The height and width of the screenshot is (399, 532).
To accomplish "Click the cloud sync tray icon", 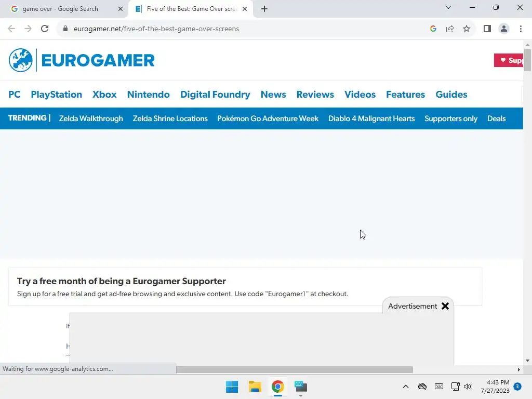I will [x=422, y=387].
